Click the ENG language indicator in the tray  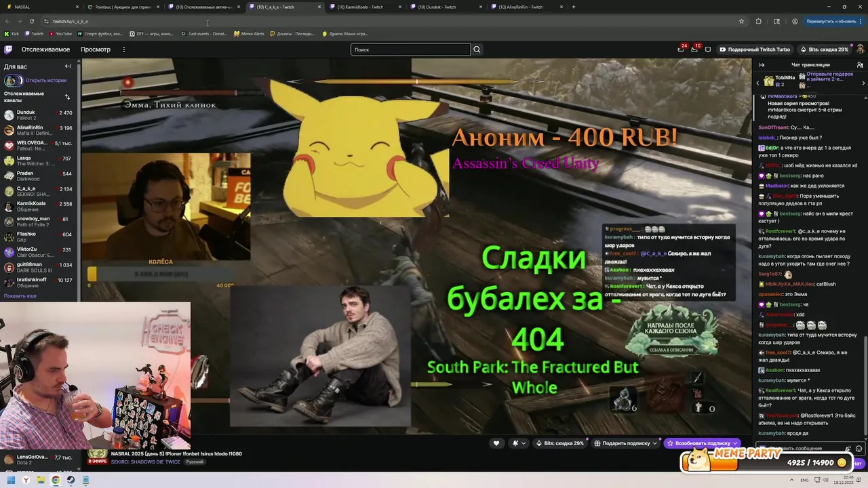point(804,480)
